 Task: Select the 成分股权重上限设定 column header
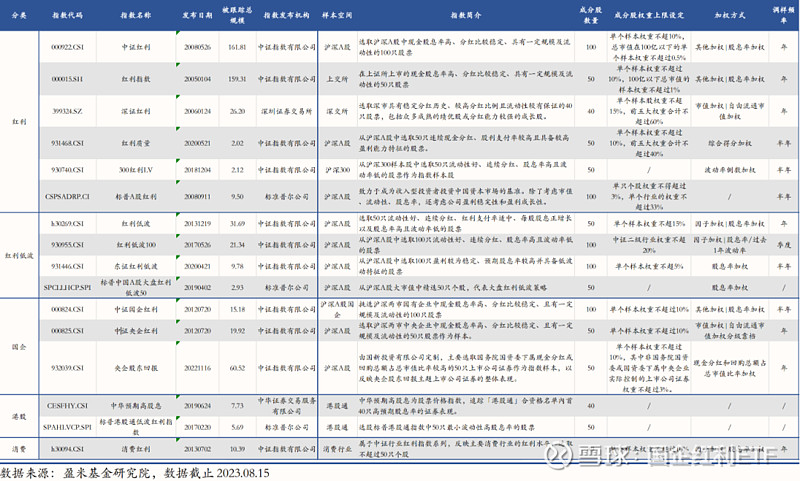649,15
